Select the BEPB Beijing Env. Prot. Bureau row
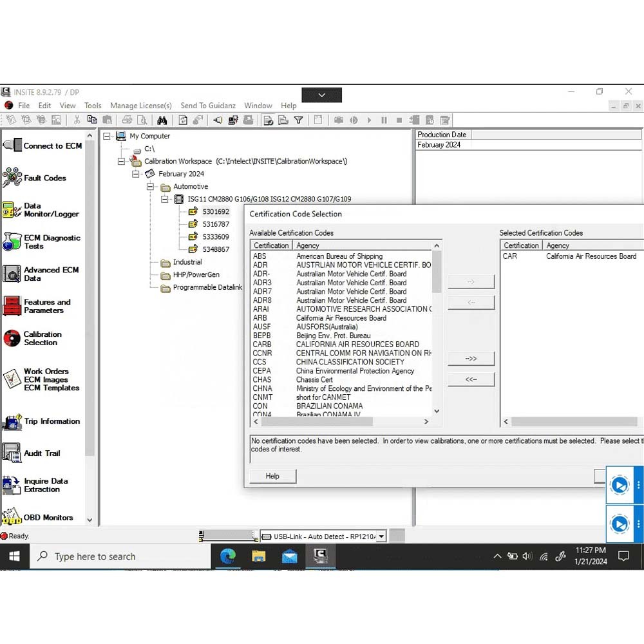Viewport: 644px width, 644px height. click(341, 336)
